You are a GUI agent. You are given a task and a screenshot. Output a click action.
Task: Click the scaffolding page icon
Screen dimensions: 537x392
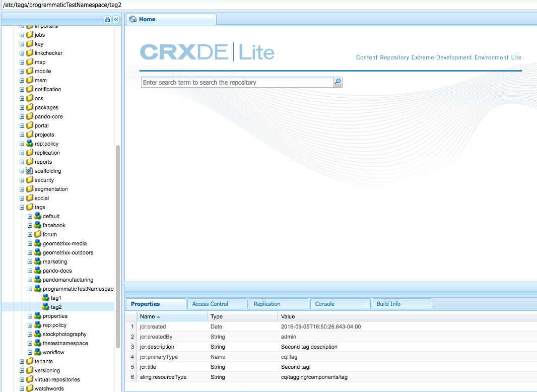[30, 171]
